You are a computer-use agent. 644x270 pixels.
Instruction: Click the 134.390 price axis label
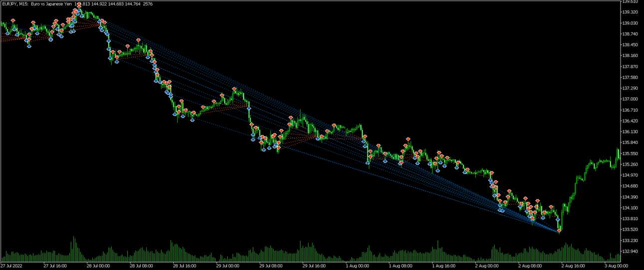[630, 197]
